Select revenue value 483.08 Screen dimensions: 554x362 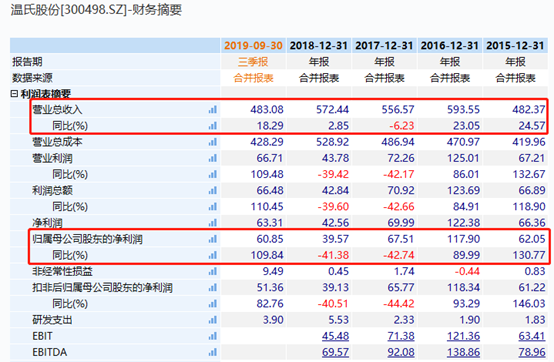point(267,109)
